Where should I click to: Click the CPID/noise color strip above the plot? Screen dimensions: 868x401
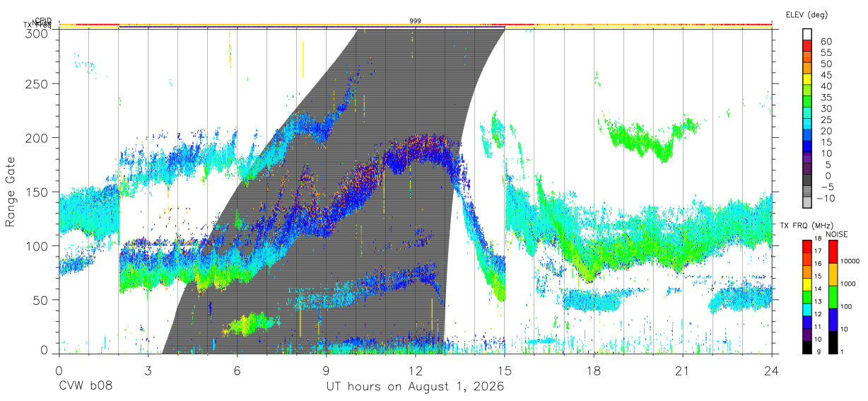[416, 25]
